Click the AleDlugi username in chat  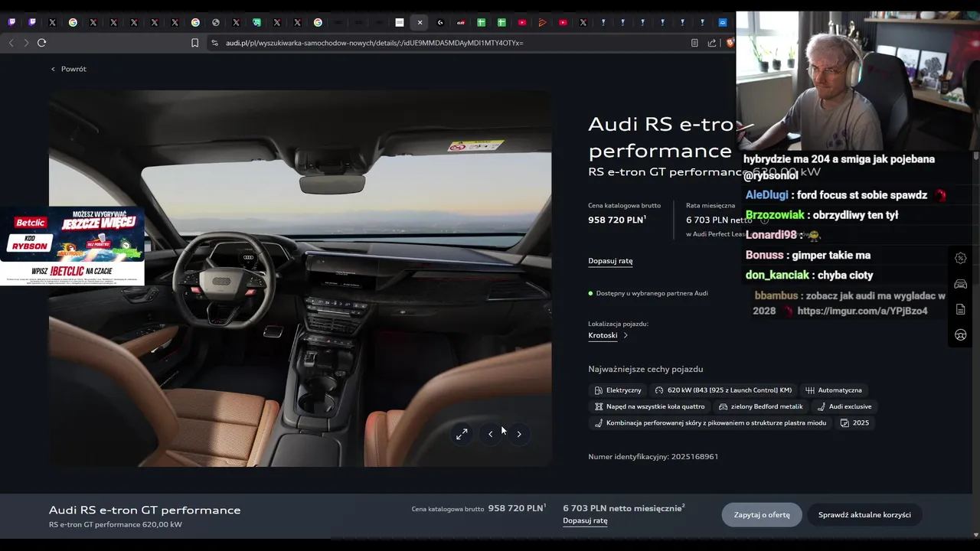pos(766,195)
